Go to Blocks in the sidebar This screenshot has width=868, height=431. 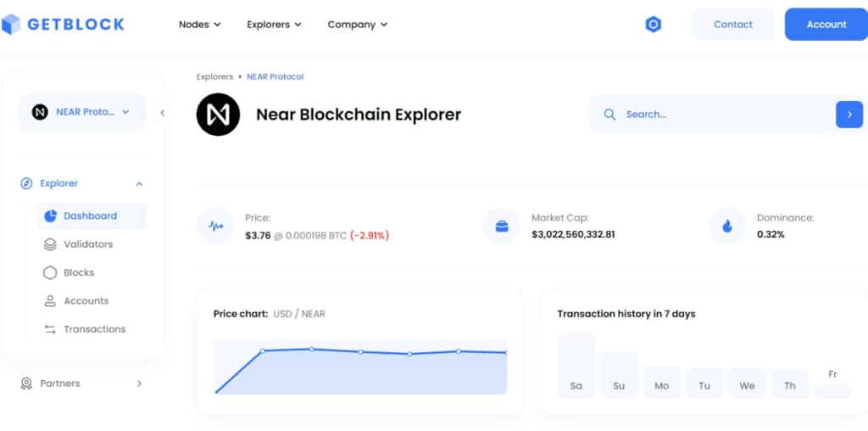(79, 272)
